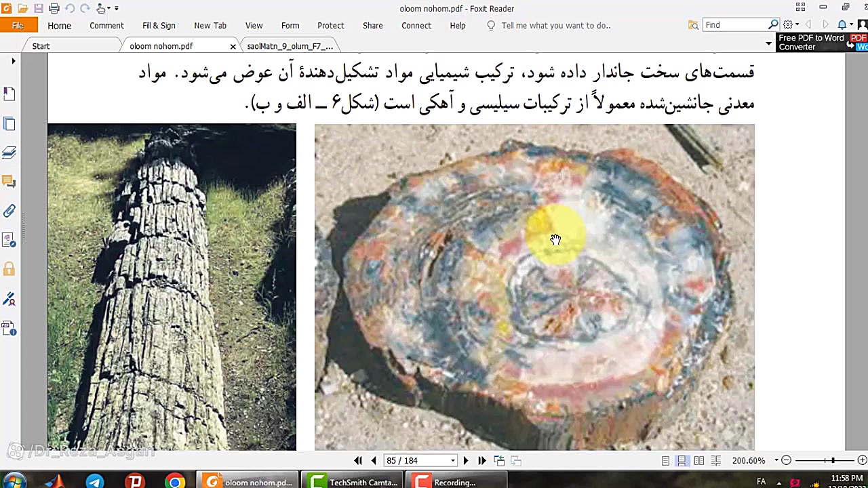Open the zoom level 200.60% dropdown
The image size is (868, 488).
[776, 460]
